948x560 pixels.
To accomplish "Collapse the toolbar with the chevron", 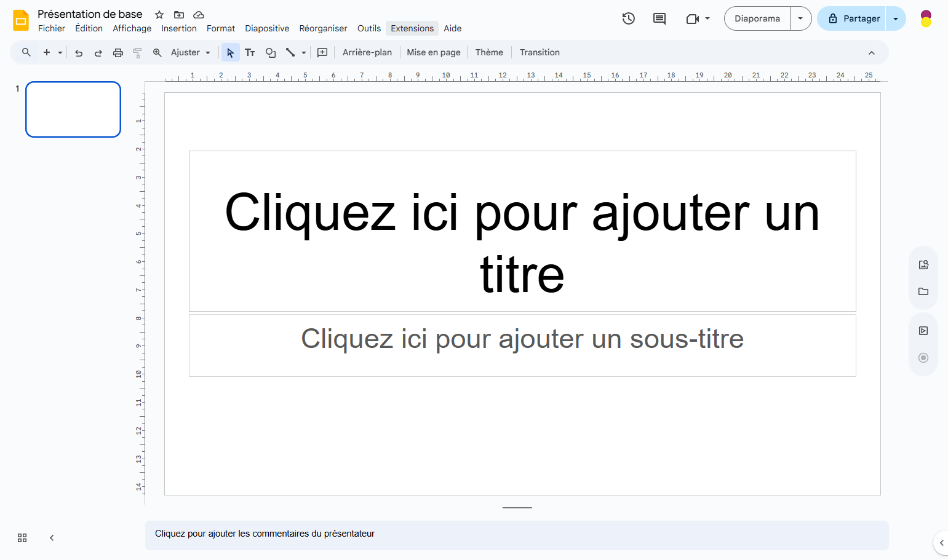I will point(872,53).
